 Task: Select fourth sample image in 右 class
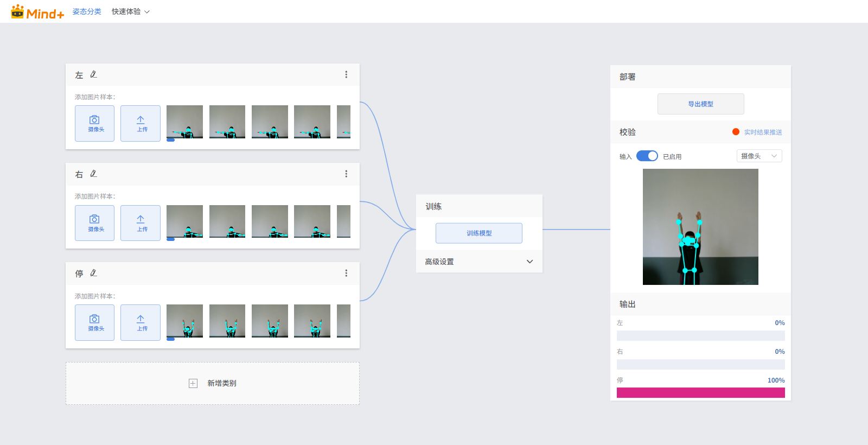[312, 221]
